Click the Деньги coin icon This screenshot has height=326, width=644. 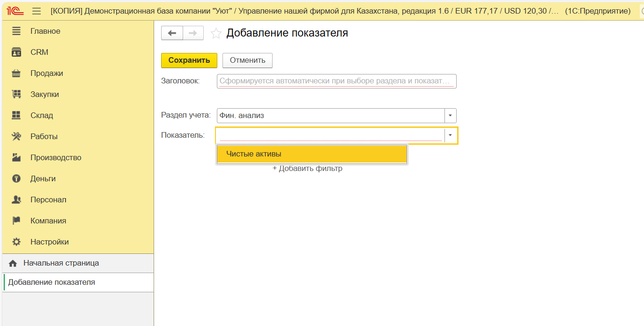[x=16, y=178]
